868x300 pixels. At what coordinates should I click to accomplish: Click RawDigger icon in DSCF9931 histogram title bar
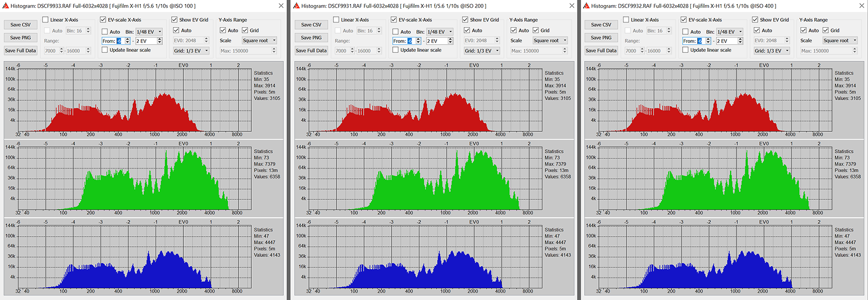[296, 6]
